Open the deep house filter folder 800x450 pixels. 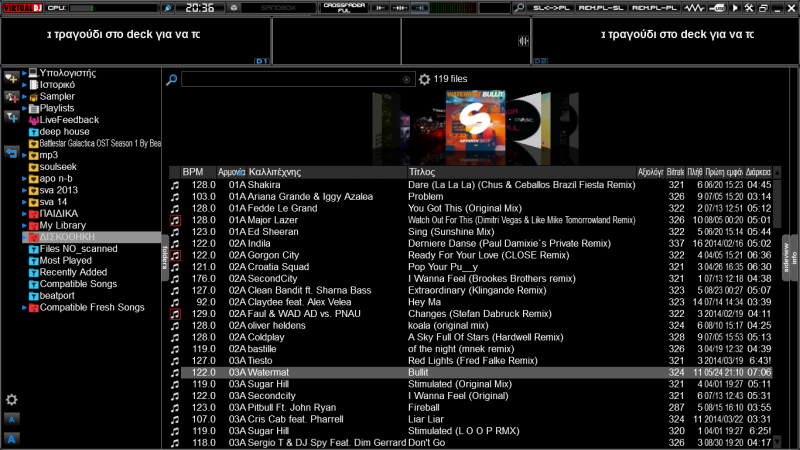point(59,132)
